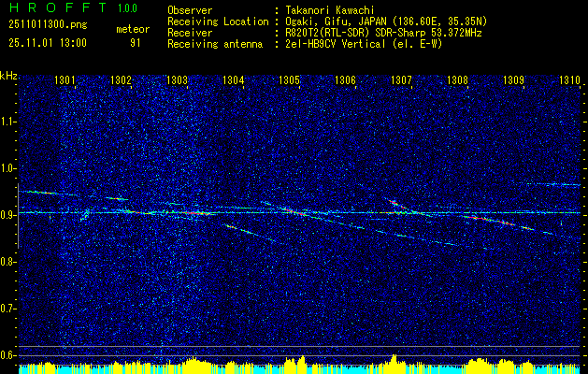Image resolution: width=588 pixels, height=374 pixels.
Task: Click the 0.7 kHz frequency label
Action: (x=7, y=309)
